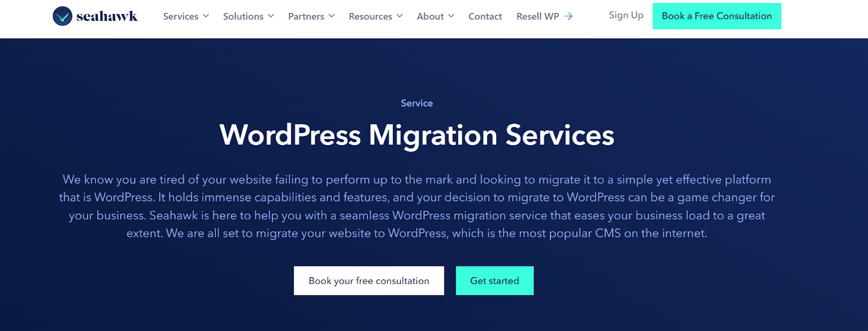The image size is (868, 331).
Task: Click the Get started button
Action: [x=495, y=281]
